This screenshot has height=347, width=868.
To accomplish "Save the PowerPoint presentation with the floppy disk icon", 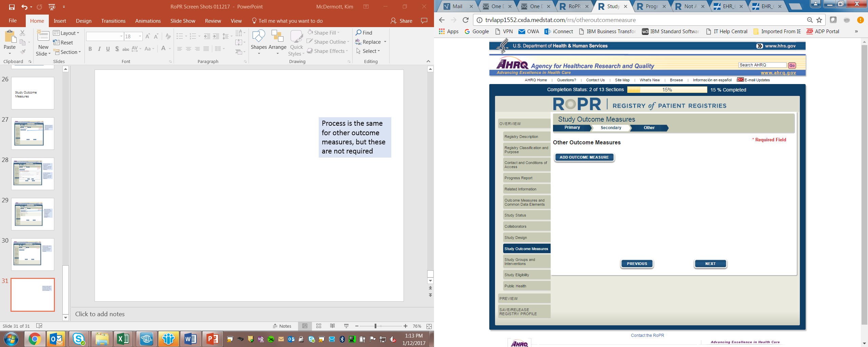I will point(12,7).
